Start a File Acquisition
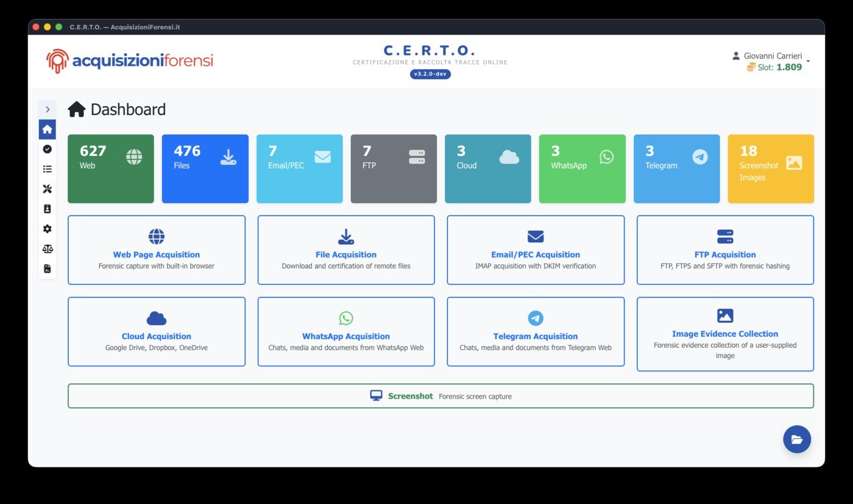The width and height of the screenshot is (853, 504). pyautogui.click(x=346, y=250)
